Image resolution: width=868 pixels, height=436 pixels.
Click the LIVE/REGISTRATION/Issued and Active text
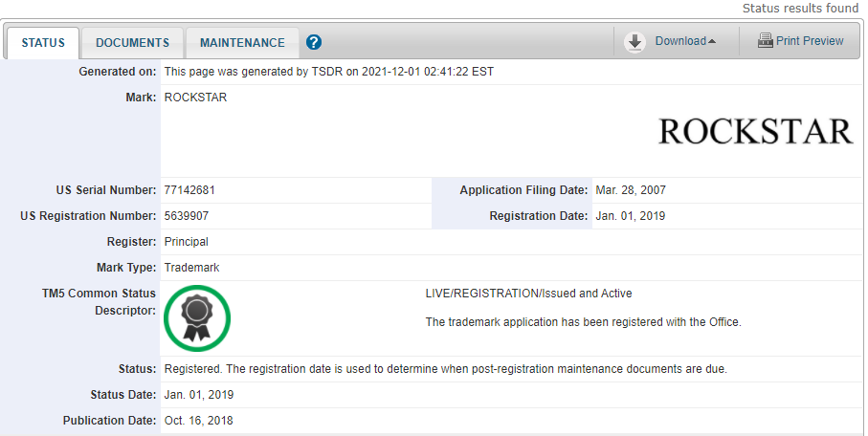pyautogui.click(x=528, y=294)
